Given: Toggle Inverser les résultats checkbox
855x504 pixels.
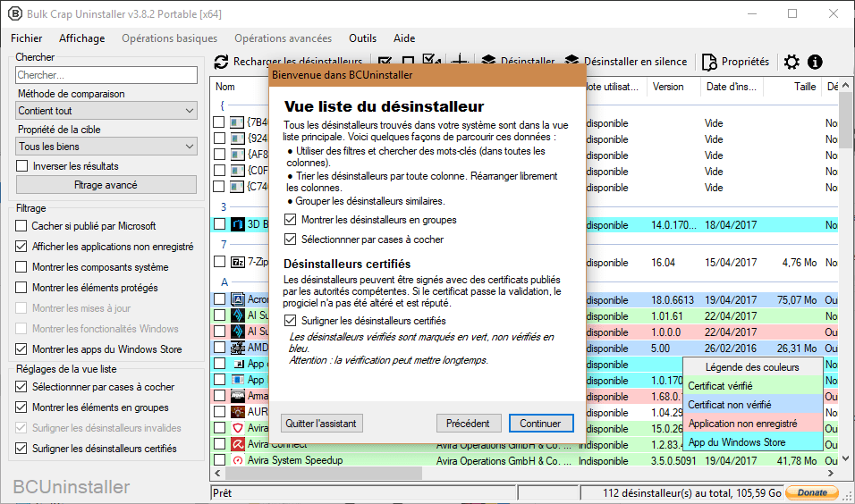Looking at the screenshot, I should (x=22, y=165).
